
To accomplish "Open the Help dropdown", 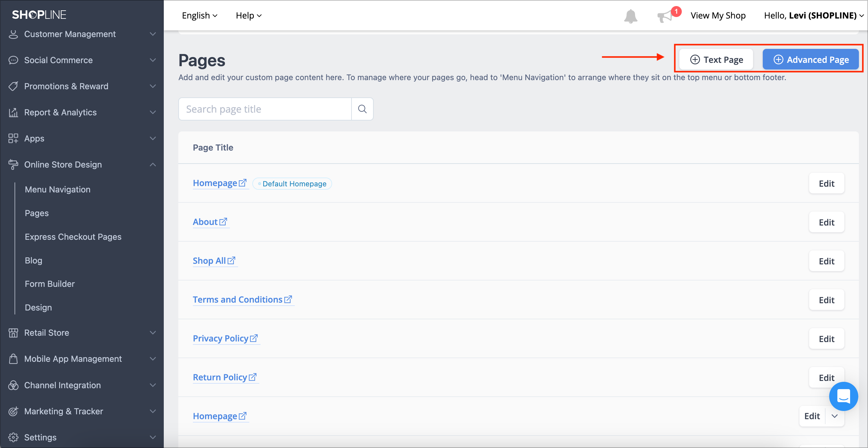I will [249, 15].
